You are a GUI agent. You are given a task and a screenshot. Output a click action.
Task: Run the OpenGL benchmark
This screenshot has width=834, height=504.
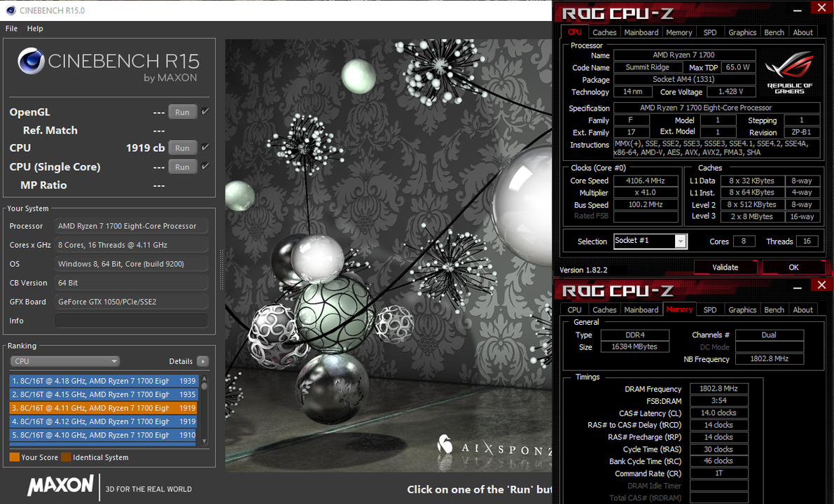click(183, 112)
